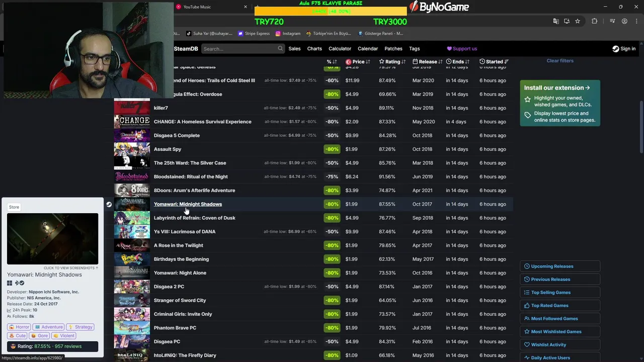Viewport: 644px width, 362px height.
Task: Open Ys VIII: Lacrimosa of DANA link
Action: [185, 232]
